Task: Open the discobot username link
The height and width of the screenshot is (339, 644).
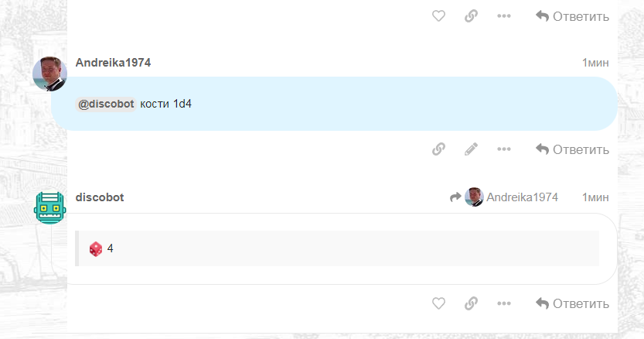Action: coord(100,197)
